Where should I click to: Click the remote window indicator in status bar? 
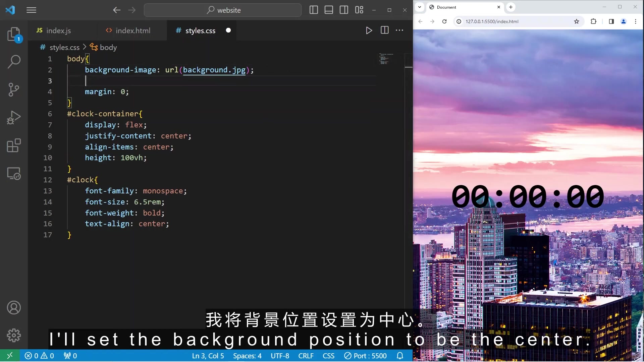(10, 356)
